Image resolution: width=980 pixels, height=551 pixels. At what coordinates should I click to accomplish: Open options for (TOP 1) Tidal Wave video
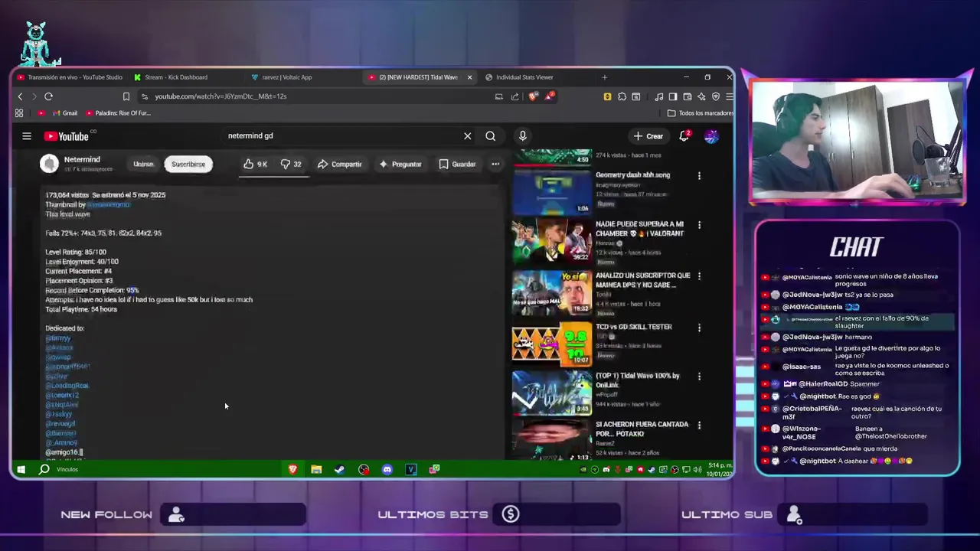click(x=699, y=377)
